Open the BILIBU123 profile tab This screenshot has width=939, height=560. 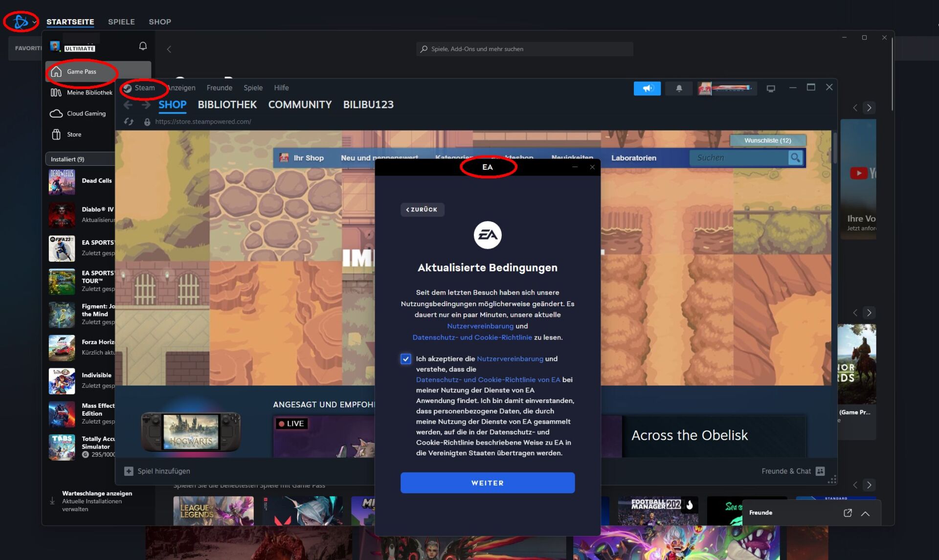pos(368,105)
